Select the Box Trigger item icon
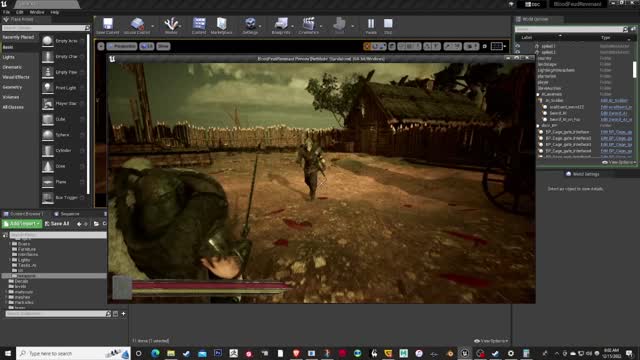Viewport: 640px width, 360px height. pyautogui.click(x=47, y=197)
